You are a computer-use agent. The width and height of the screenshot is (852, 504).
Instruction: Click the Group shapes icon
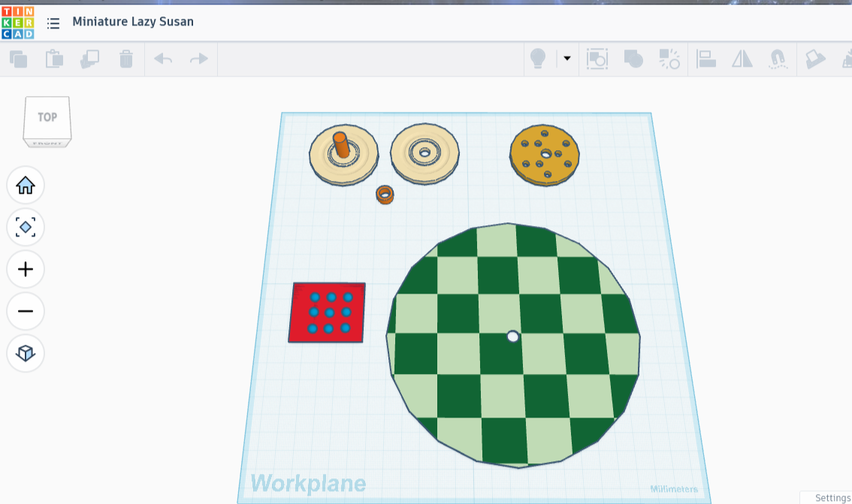(x=633, y=59)
